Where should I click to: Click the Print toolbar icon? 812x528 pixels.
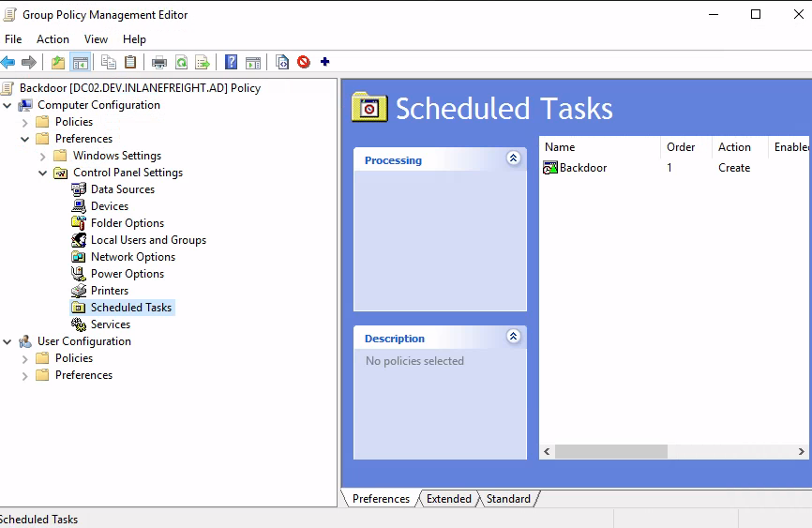tap(159, 63)
